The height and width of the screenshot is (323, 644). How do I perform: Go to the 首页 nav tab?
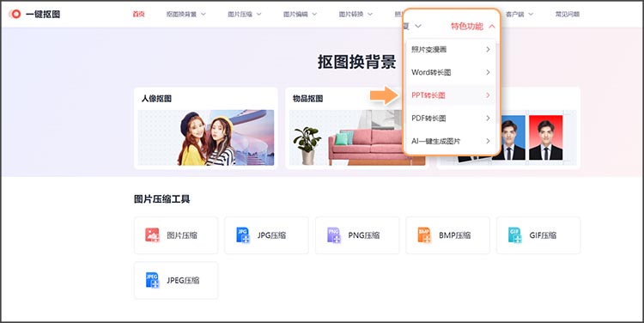(x=138, y=14)
